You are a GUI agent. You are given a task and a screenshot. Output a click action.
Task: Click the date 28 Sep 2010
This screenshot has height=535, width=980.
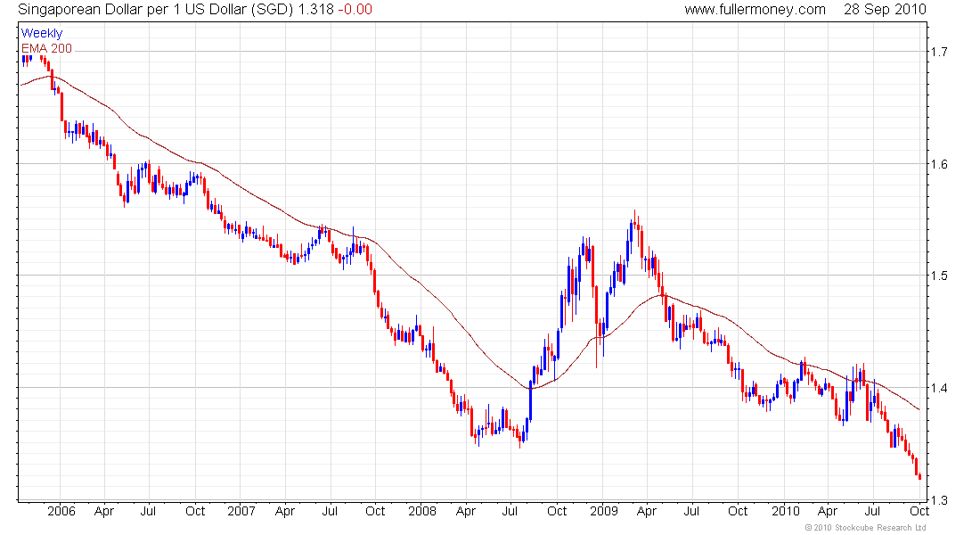(885, 10)
